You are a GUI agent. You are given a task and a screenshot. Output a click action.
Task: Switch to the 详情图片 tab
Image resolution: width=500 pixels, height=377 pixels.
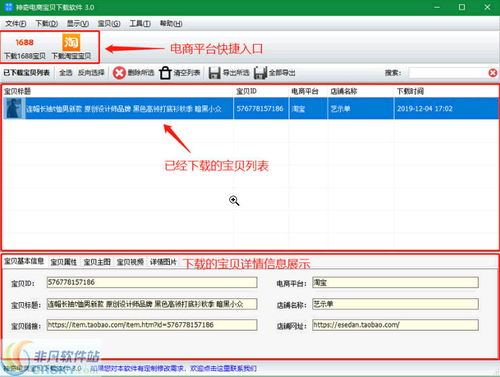click(163, 262)
